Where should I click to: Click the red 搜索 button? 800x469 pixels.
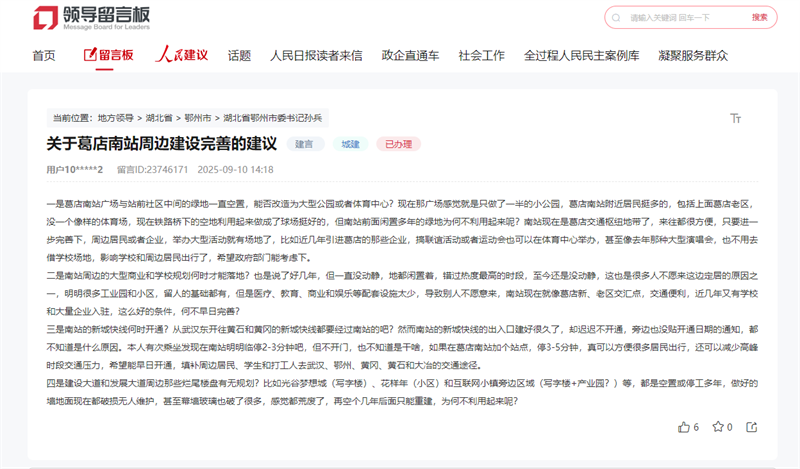coord(759,17)
